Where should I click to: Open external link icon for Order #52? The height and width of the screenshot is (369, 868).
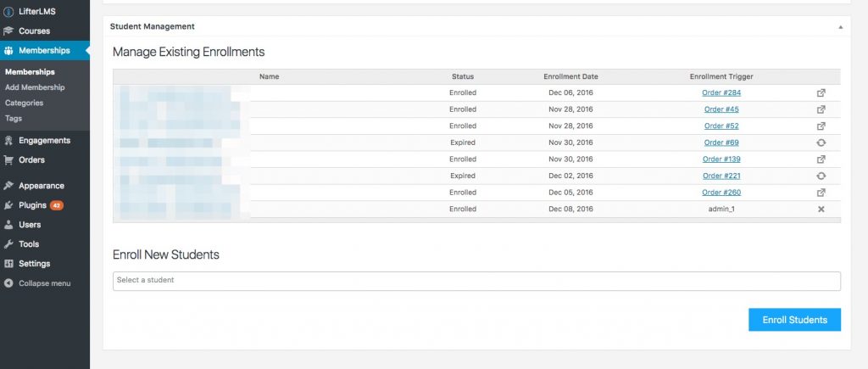coord(821,126)
